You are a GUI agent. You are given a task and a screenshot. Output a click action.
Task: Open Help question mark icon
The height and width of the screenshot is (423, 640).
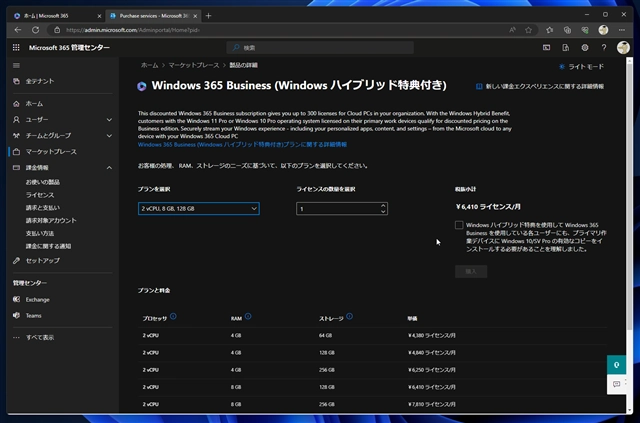click(604, 48)
